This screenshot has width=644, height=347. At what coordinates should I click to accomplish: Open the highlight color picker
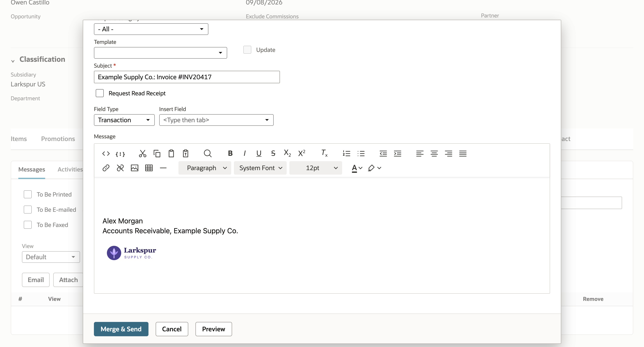[x=374, y=168]
